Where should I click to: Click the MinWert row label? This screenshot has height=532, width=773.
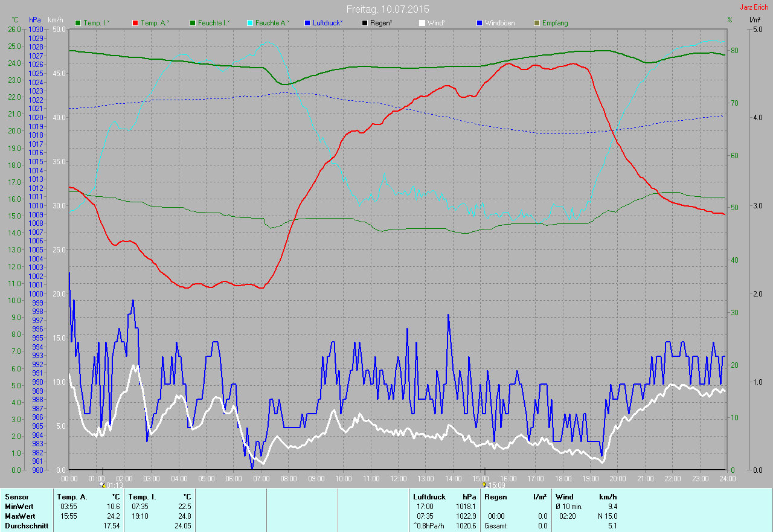tap(19, 507)
